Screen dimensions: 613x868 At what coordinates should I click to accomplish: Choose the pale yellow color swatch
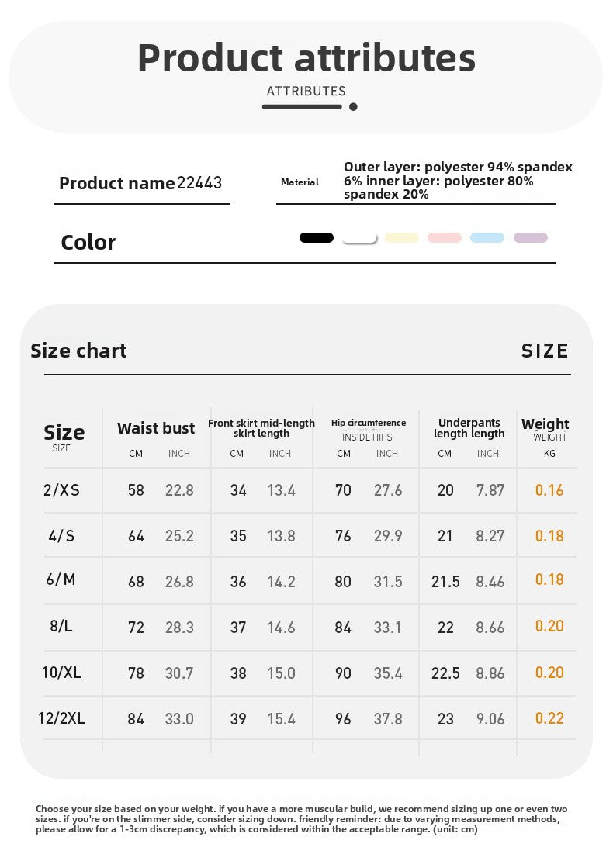402,237
